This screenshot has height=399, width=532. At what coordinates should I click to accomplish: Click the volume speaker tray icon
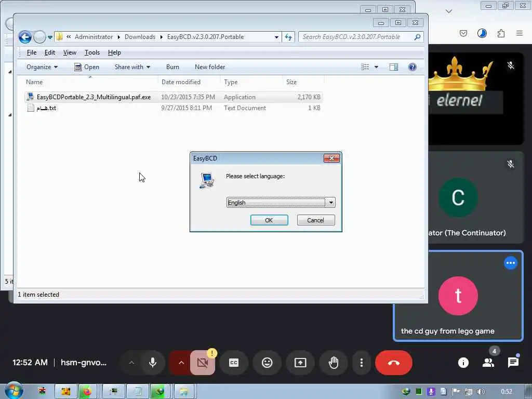pyautogui.click(x=481, y=392)
